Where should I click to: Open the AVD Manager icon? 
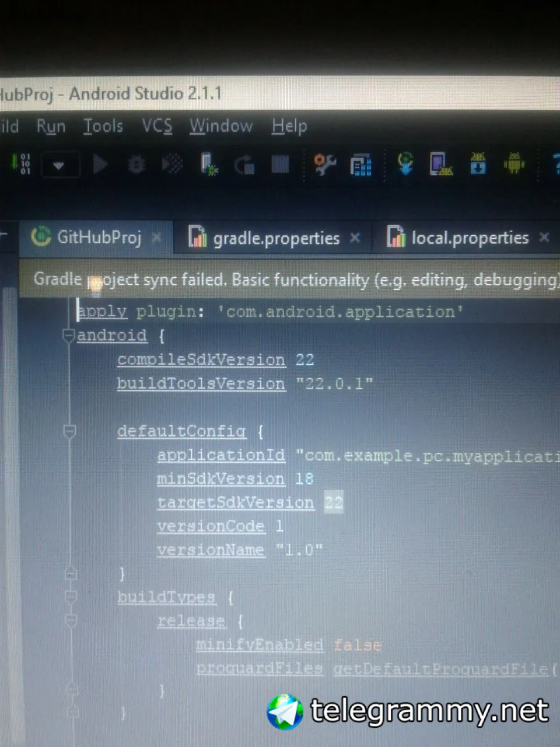click(442, 164)
